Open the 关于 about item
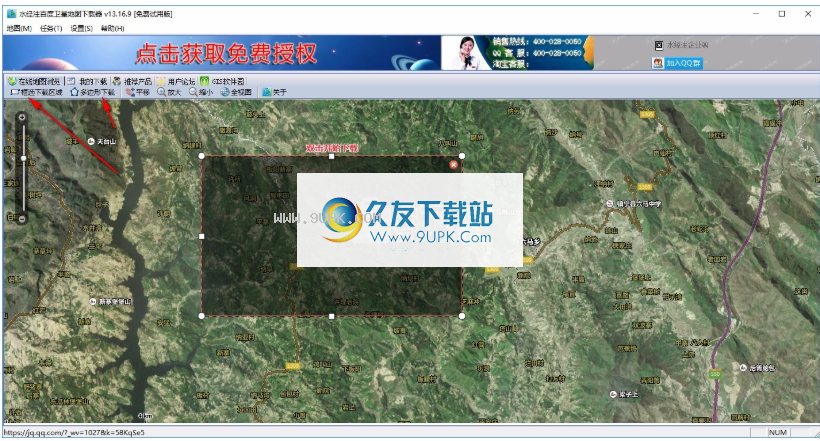 coord(275,92)
